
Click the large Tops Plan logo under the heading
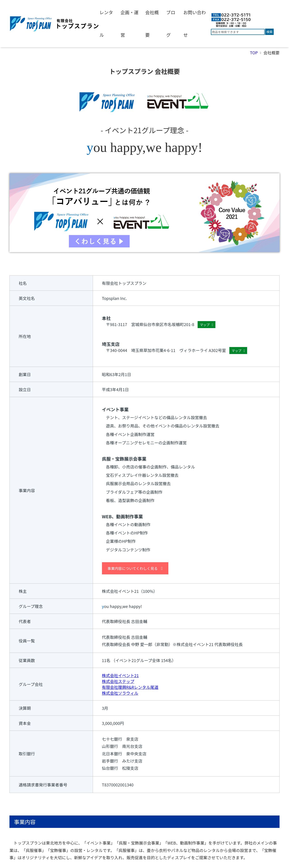(107, 102)
